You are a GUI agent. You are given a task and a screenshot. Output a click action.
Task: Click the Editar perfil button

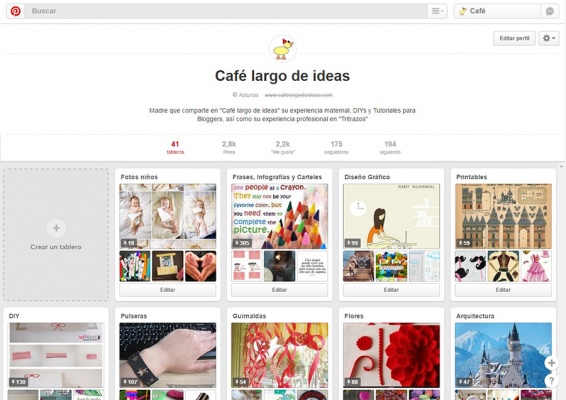(514, 38)
